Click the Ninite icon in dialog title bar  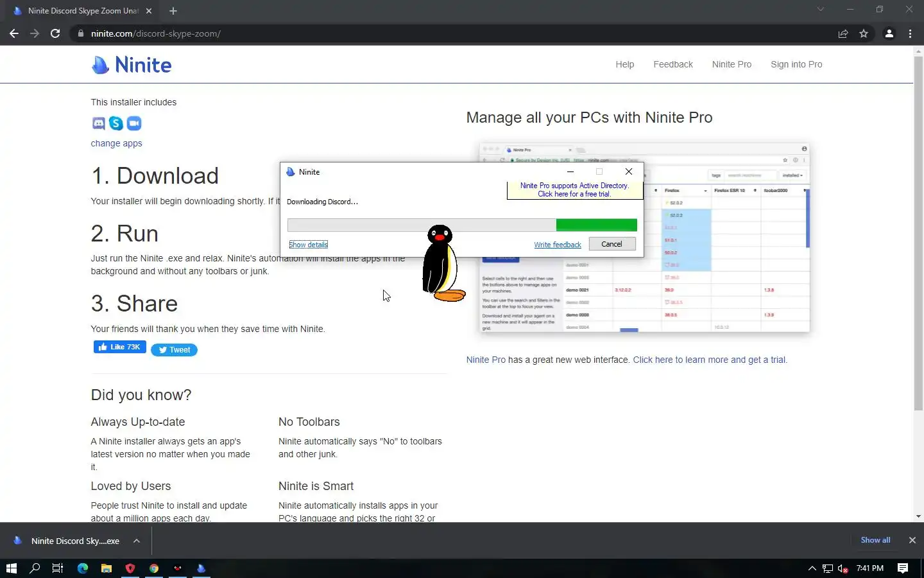pyautogui.click(x=291, y=172)
